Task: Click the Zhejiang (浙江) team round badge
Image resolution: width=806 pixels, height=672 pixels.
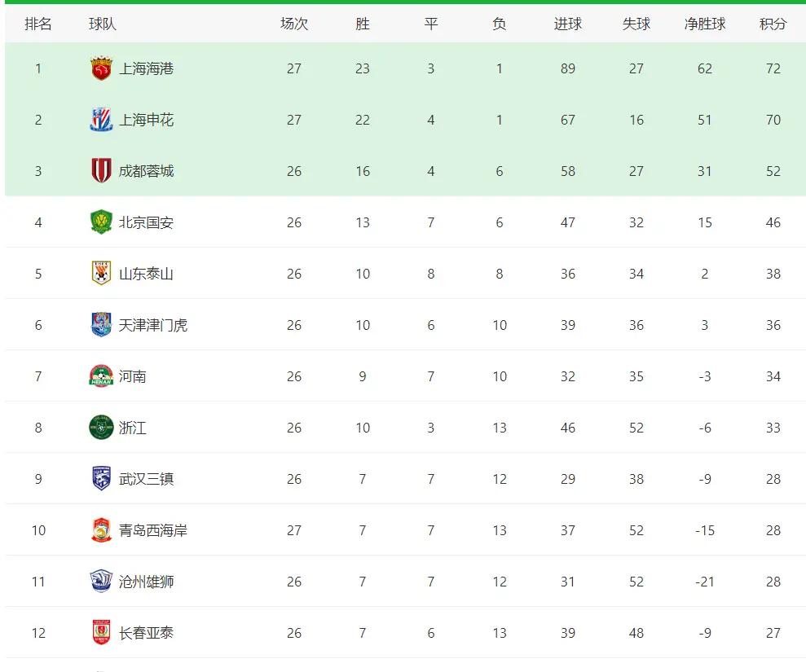Action: (x=101, y=428)
